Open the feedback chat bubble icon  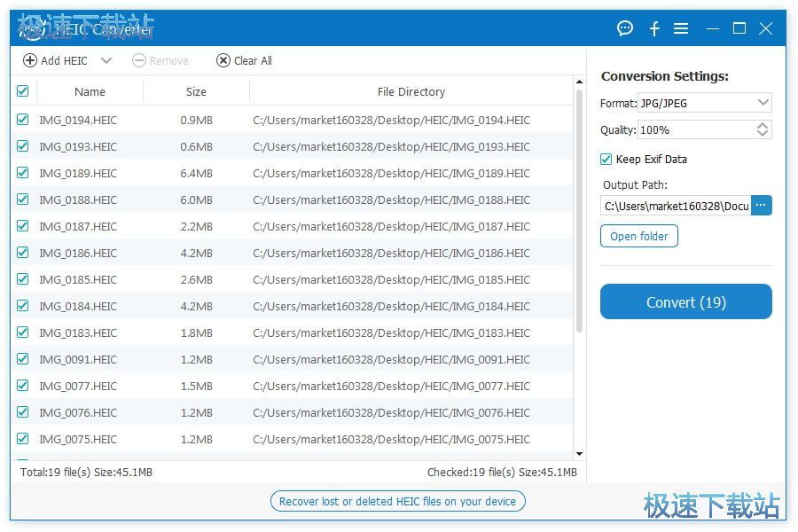[625, 28]
